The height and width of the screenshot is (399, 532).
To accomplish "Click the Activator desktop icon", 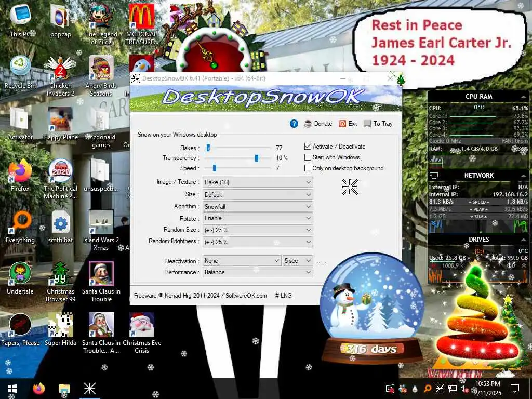I will point(20,124).
